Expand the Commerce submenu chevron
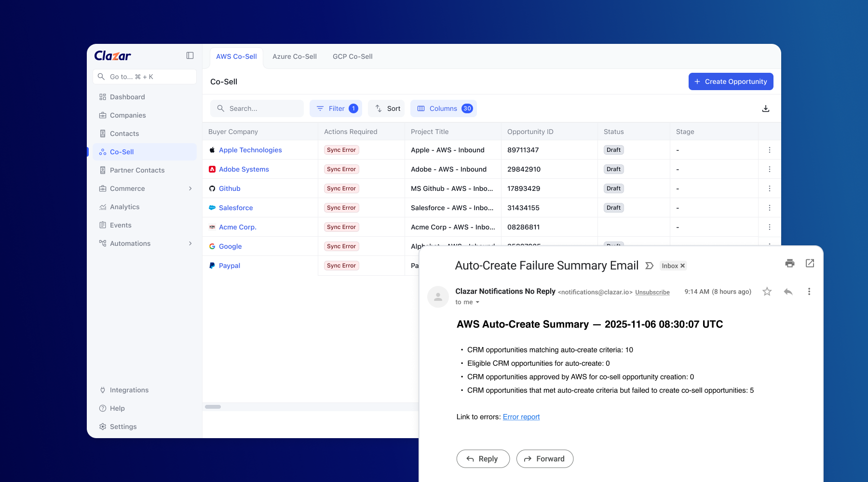This screenshot has width=868, height=482. tap(190, 188)
